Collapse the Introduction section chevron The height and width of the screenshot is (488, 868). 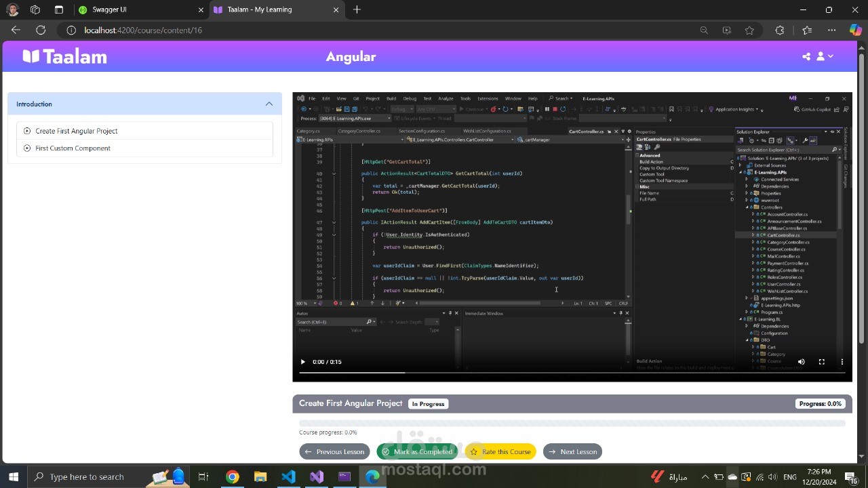pyautogui.click(x=269, y=104)
